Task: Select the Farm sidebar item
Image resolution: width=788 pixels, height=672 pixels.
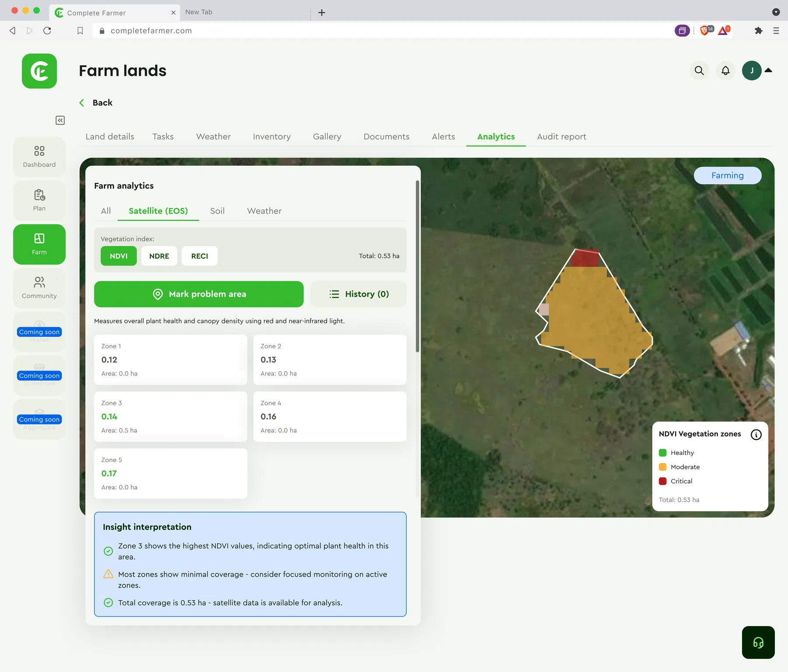Action: pyautogui.click(x=39, y=245)
